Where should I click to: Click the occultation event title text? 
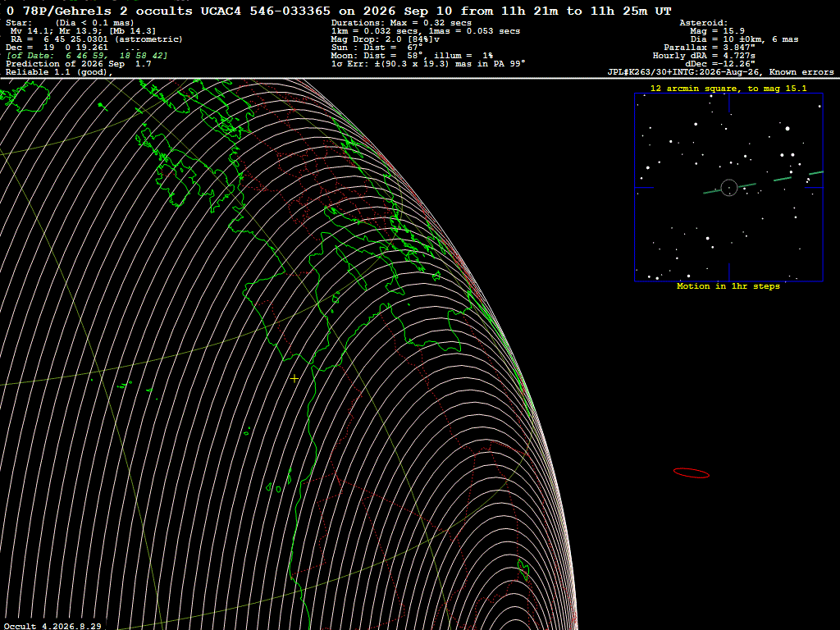click(339, 11)
